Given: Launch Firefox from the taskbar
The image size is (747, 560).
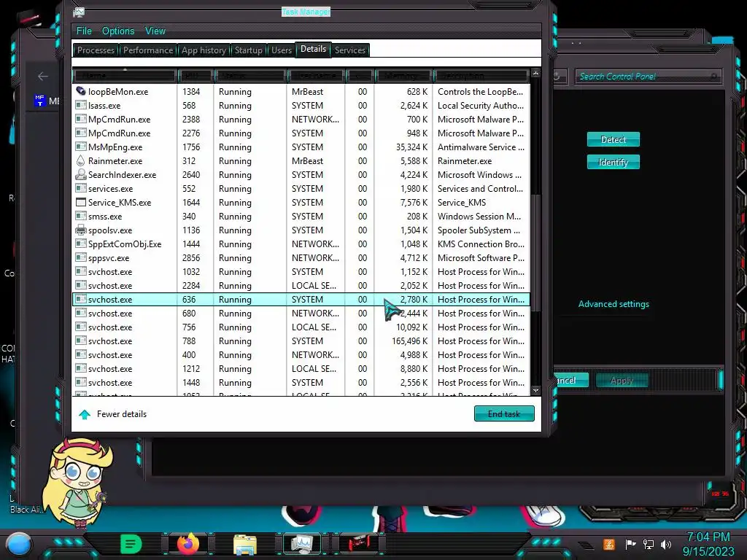Looking at the screenshot, I should 188,544.
